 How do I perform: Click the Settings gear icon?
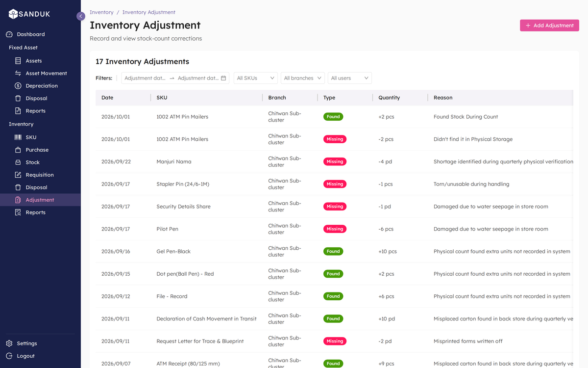[9, 343]
